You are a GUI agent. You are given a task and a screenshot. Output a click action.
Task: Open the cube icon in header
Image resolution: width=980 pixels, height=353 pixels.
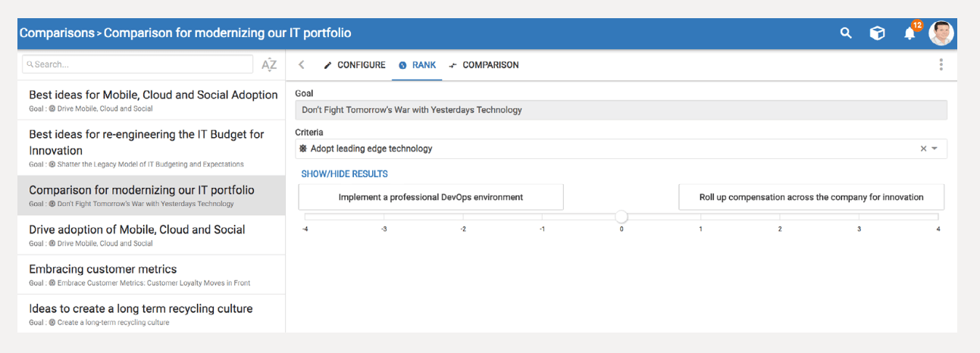coord(877,33)
